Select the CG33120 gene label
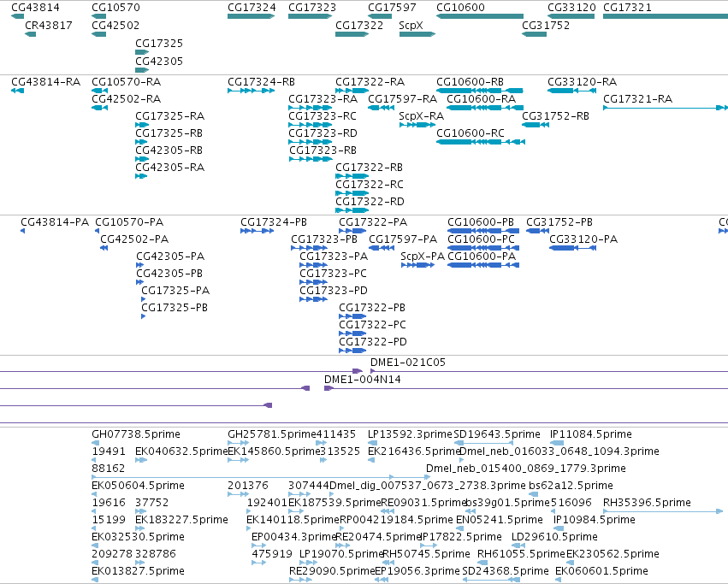 click(x=571, y=8)
